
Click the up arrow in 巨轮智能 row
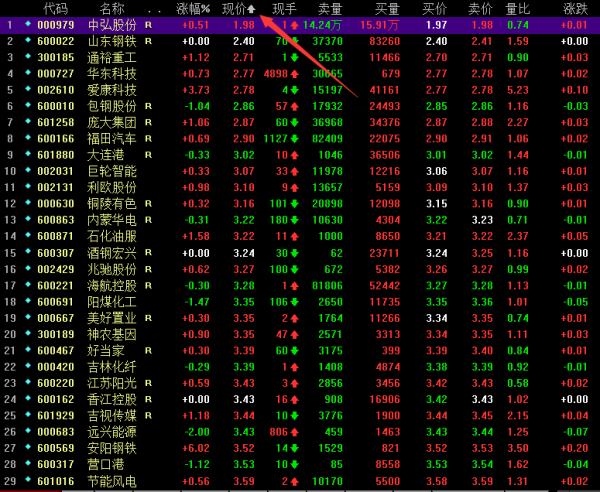click(294, 171)
